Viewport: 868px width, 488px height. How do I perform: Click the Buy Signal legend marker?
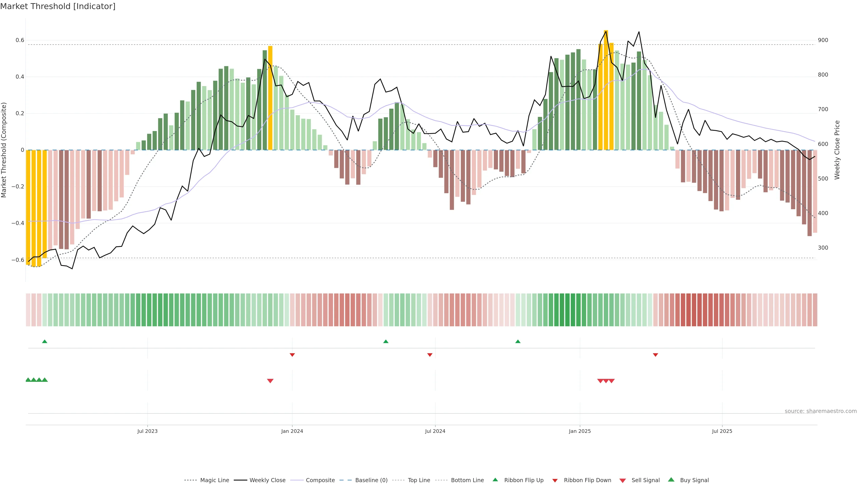pos(671,480)
